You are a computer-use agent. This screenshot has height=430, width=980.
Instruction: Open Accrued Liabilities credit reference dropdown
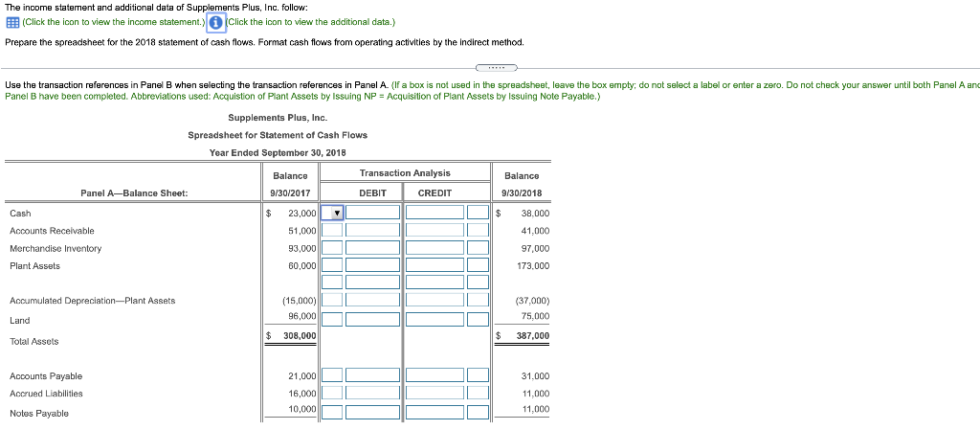[479, 393]
